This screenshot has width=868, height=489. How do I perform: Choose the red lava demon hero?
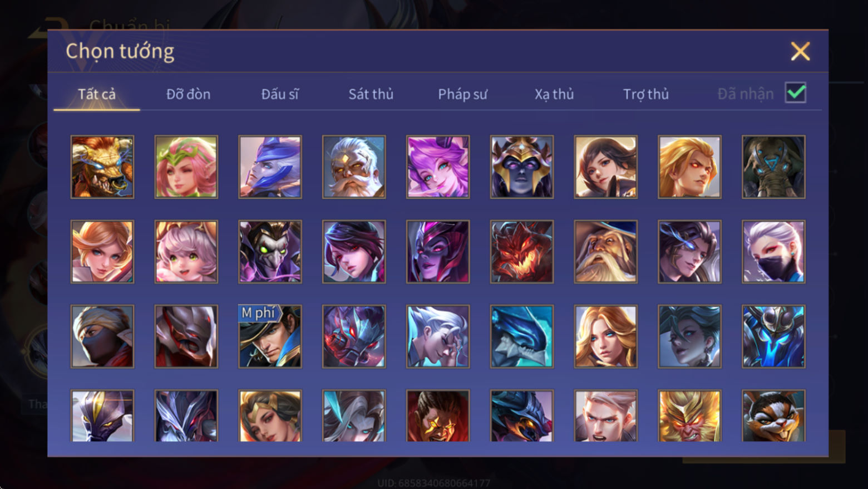tap(522, 251)
